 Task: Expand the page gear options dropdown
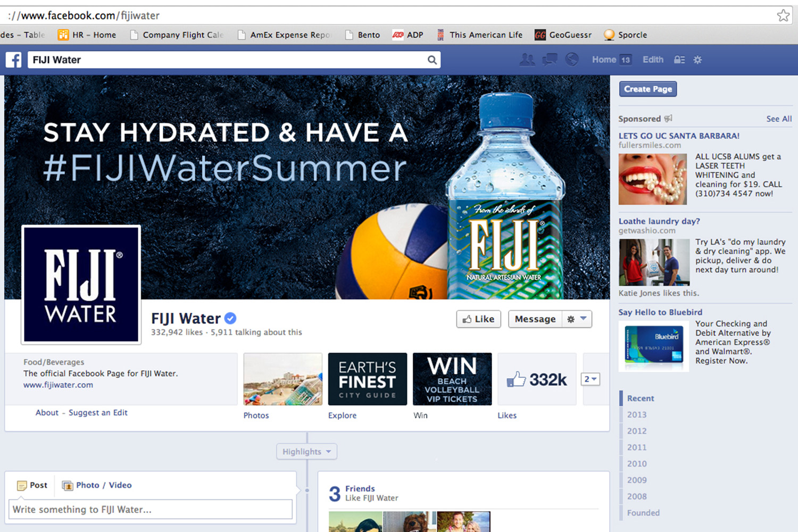[577, 319]
